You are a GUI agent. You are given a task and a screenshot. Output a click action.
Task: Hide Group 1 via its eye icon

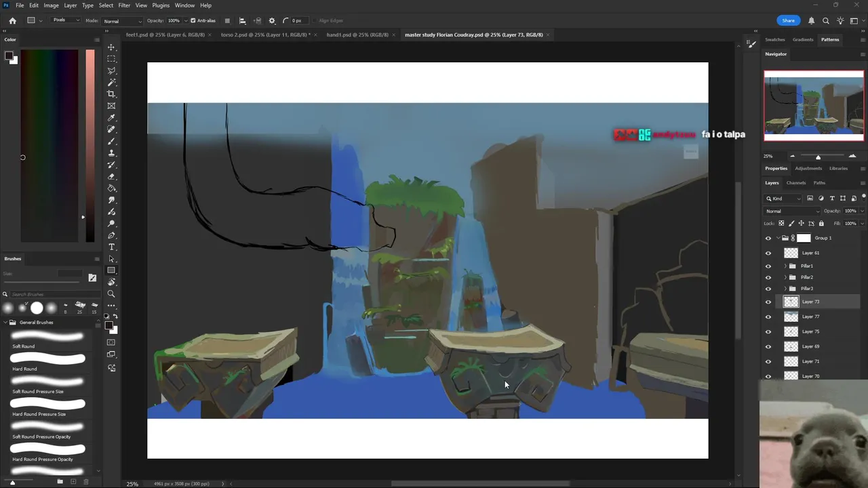768,238
